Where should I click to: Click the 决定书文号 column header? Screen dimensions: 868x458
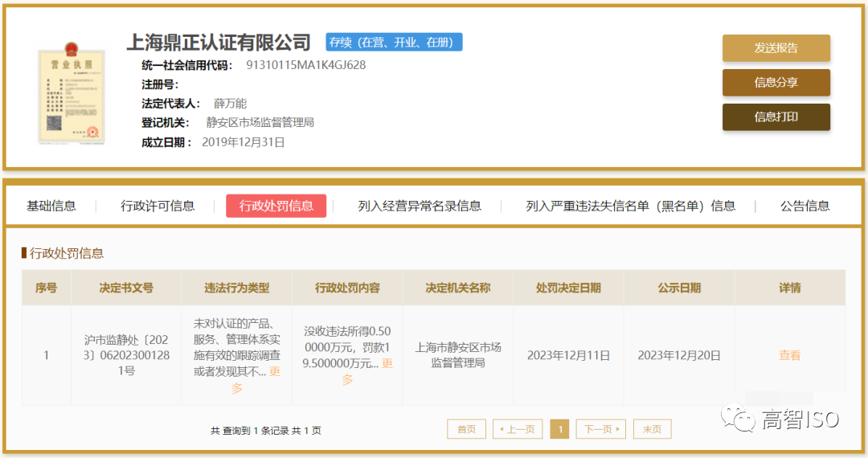[x=126, y=288]
